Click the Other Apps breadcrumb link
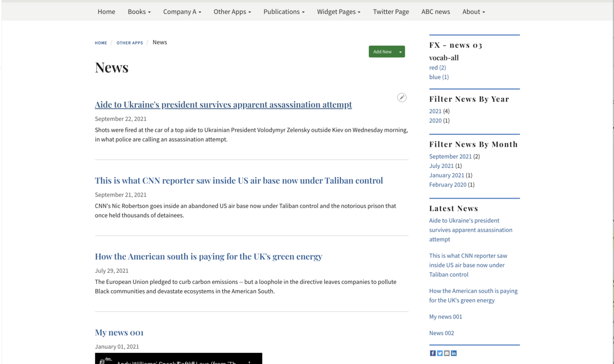 (130, 43)
